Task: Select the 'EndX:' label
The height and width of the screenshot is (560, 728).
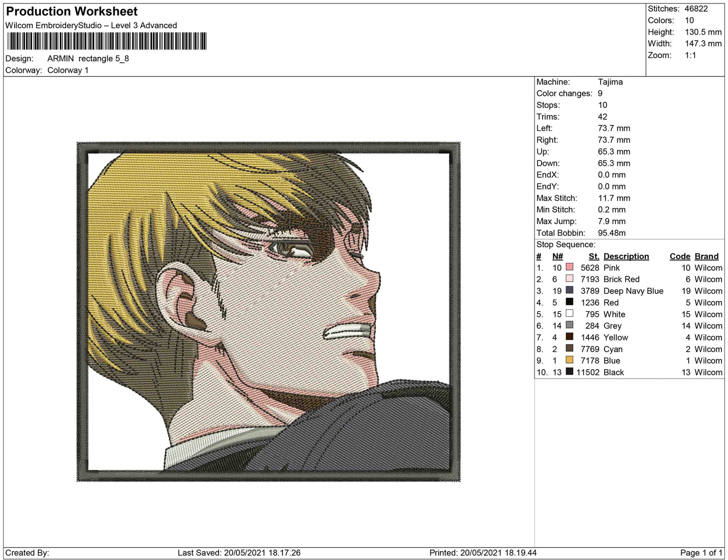Action: tap(548, 174)
